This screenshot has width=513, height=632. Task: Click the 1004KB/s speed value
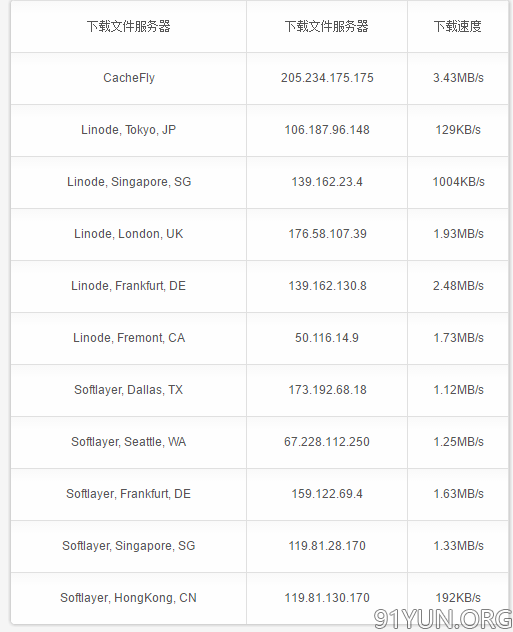pyautogui.click(x=458, y=182)
